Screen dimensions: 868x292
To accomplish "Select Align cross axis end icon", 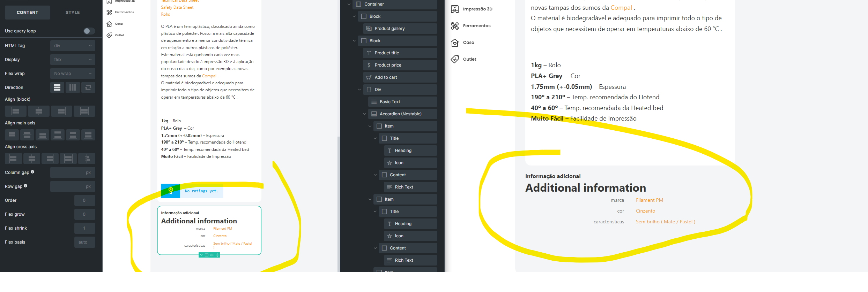I will click(50, 159).
